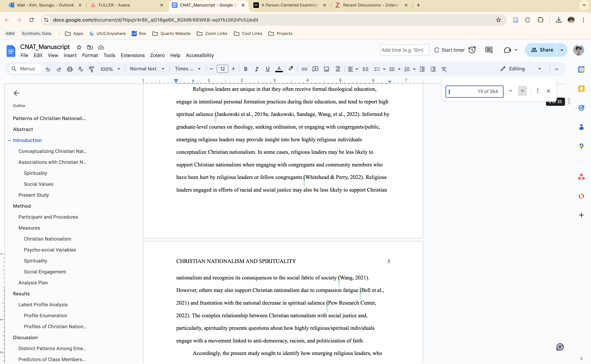Click the clear formatting icon
The width and height of the screenshot is (591, 364).
pyautogui.click(x=444, y=69)
